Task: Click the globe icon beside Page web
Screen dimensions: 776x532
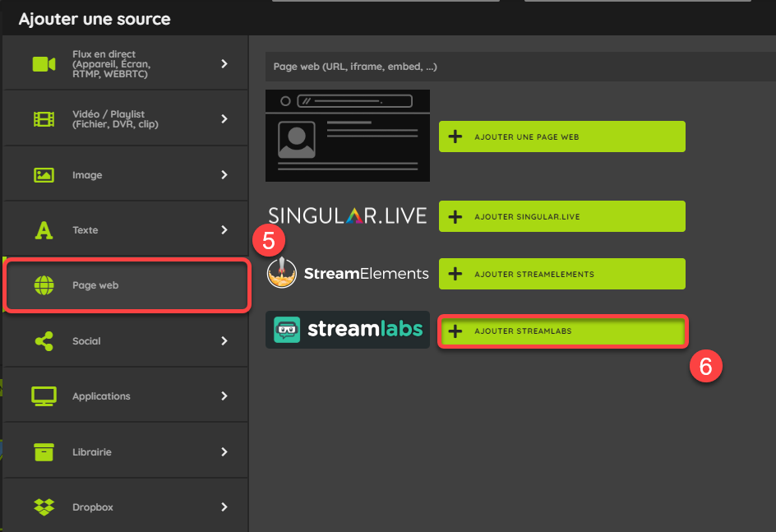Action: coord(44,285)
